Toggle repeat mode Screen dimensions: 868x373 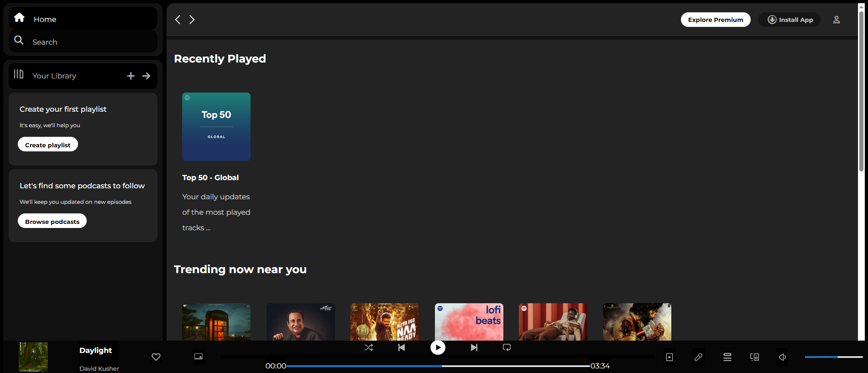tap(507, 347)
